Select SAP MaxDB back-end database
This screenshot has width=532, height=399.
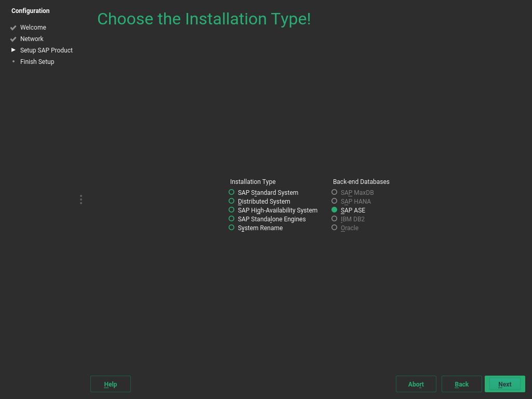(x=335, y=192)
